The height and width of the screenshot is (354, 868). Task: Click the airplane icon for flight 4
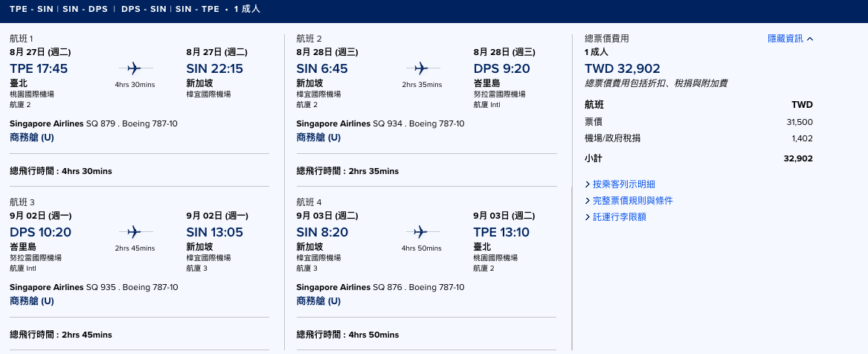(x=421, y=232)
